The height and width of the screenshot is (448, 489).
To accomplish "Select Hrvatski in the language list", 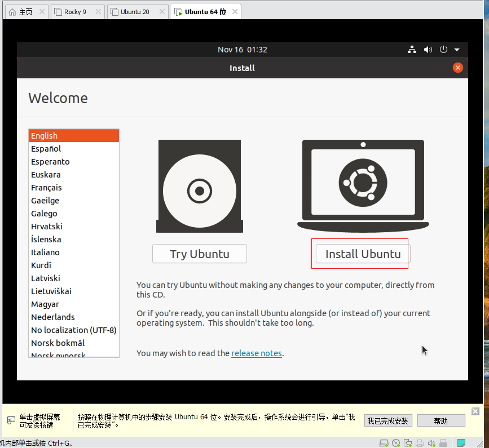I will [x=73, y=226].
